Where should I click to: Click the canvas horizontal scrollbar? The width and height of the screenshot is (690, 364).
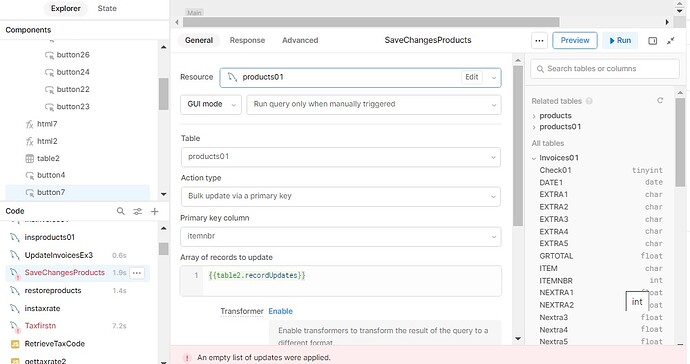[x=371, y=22]
